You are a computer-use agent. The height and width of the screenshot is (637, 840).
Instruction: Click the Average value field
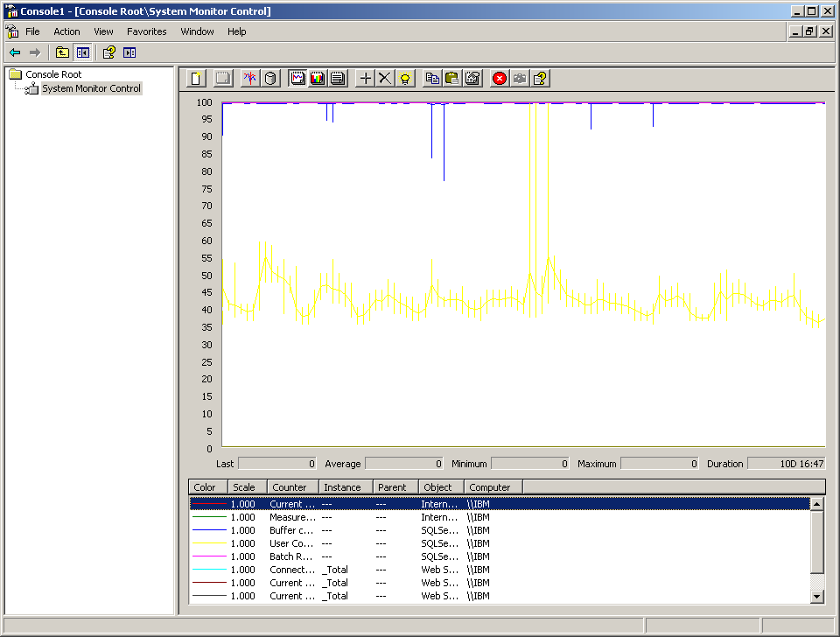(404, 464)
